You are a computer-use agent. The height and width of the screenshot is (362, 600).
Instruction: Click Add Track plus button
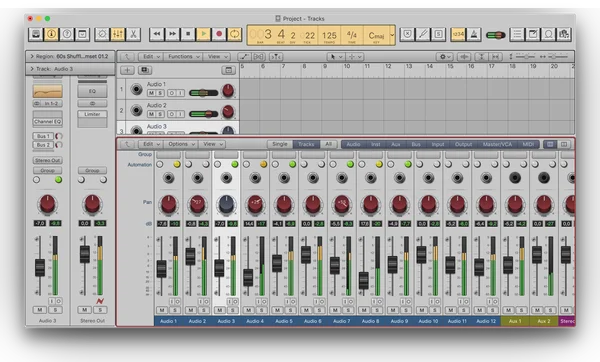[127, 70]
